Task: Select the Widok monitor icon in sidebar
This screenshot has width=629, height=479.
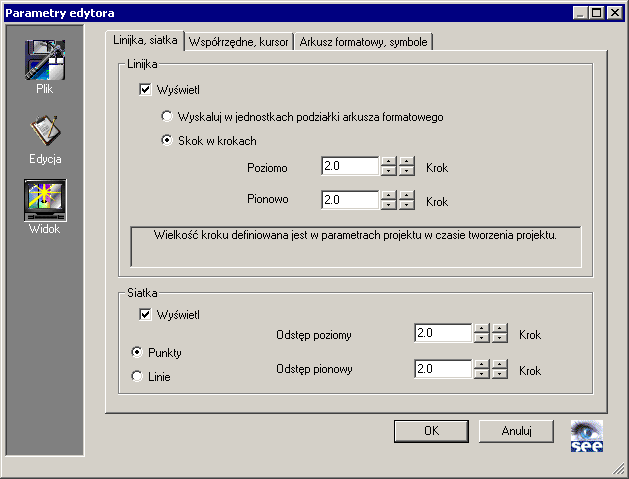Action: (x=45, y=200)
